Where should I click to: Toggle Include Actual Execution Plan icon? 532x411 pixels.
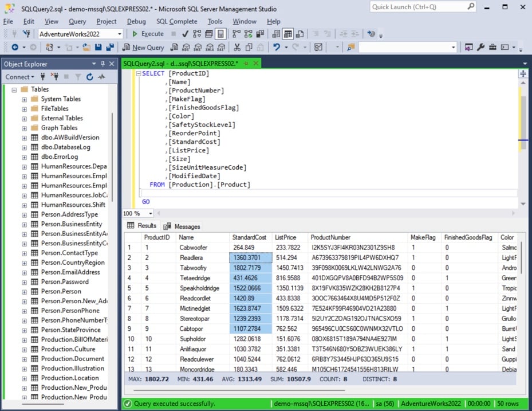click(237, 34)
